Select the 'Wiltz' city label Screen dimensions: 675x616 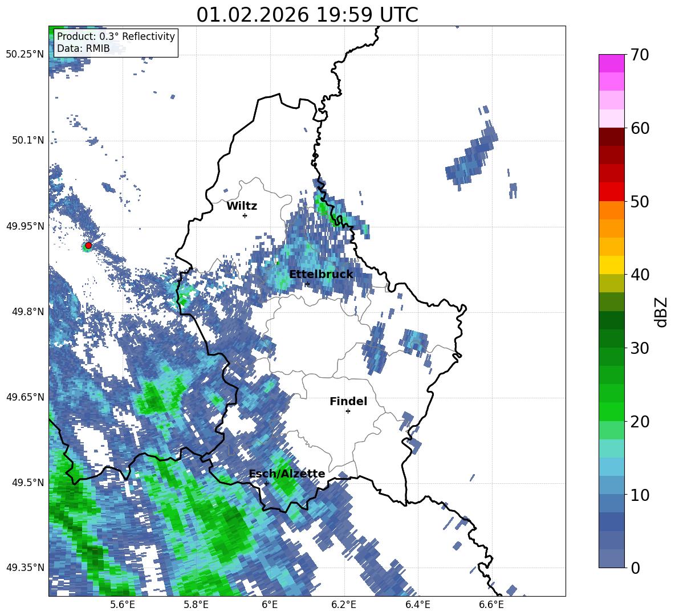[242, 206]
